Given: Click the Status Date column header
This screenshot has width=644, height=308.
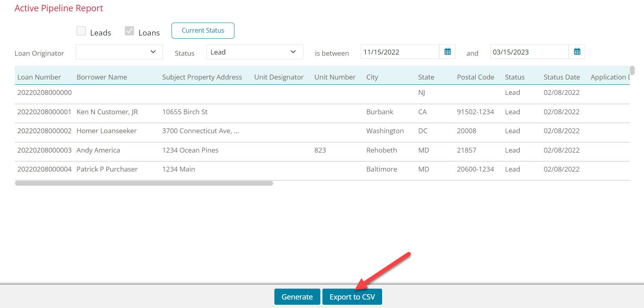Looking at the screenshot, I should (x=561, y=77).
